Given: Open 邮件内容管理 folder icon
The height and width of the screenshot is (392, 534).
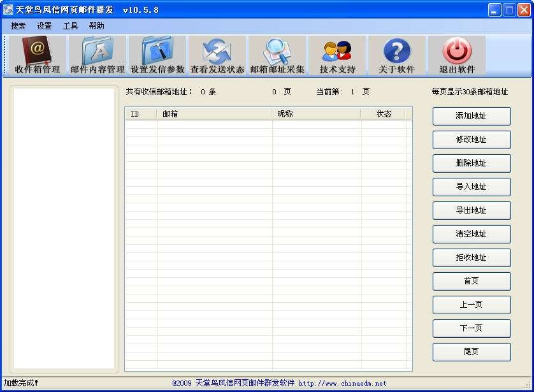Looking at the screenshot, I should tap(97, 55).
